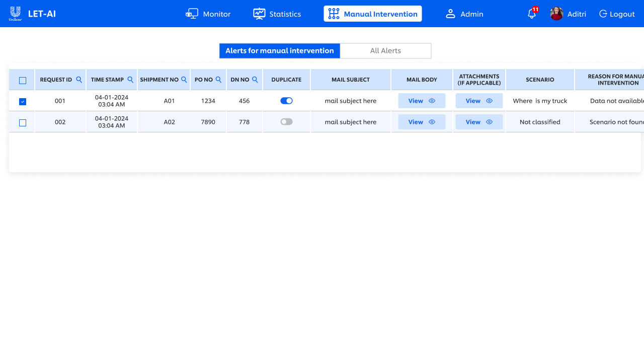The width and height of the screenshot is (644, 355).
Task: Click search icon beside DN No
Action: coord(255,80)
